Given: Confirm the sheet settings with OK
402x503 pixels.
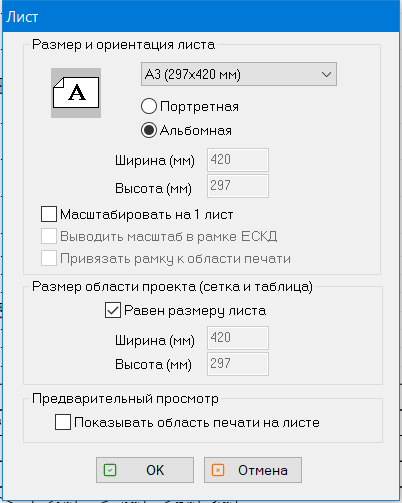Looking at the screenshot, I should pos(145,470).
